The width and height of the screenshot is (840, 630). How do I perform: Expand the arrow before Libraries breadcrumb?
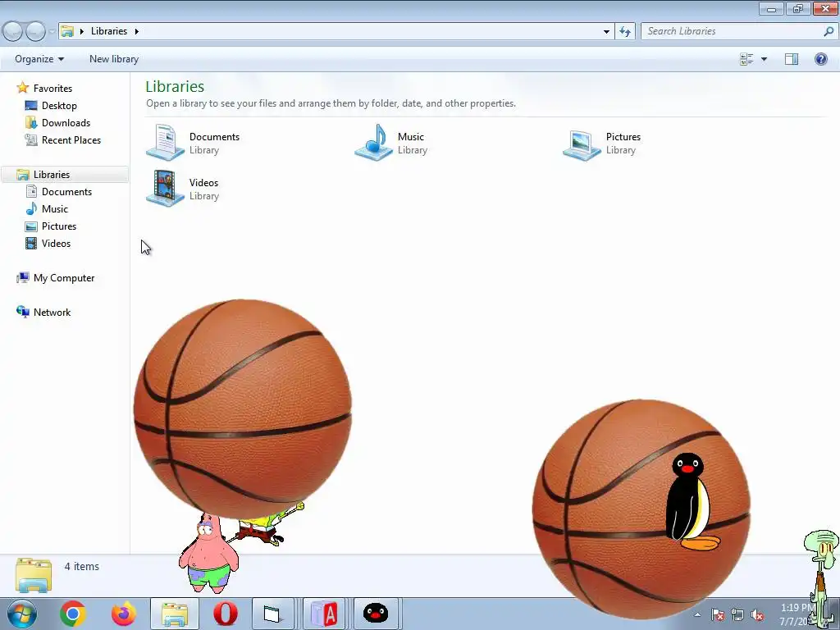pyautogui.click(x=81, y=31)
